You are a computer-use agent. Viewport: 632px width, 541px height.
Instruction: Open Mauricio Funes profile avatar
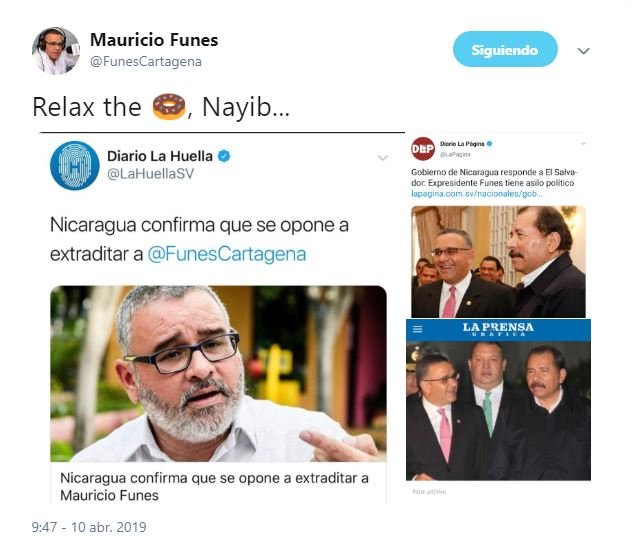tap(56, 51)
